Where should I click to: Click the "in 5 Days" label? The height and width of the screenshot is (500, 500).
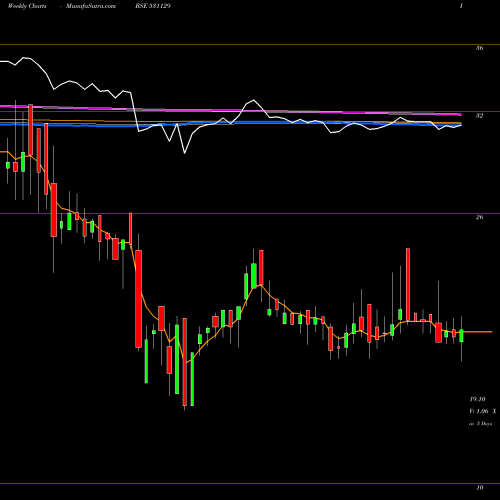[480, 424]
